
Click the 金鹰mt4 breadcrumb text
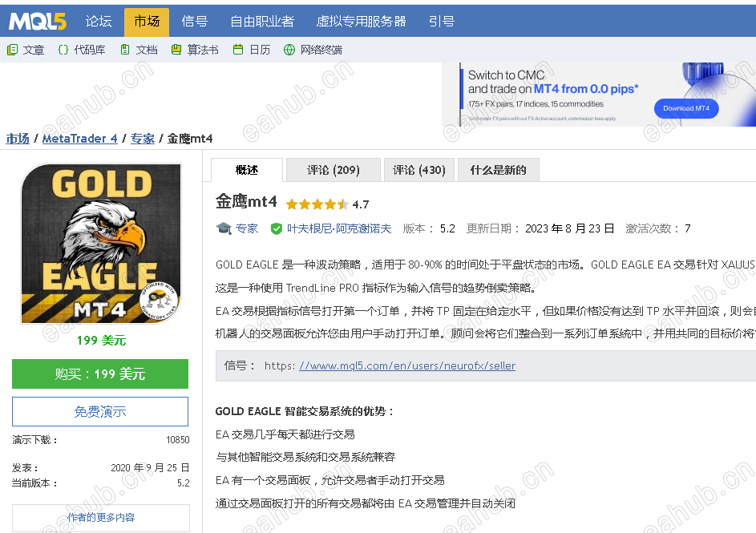point(190,139)
